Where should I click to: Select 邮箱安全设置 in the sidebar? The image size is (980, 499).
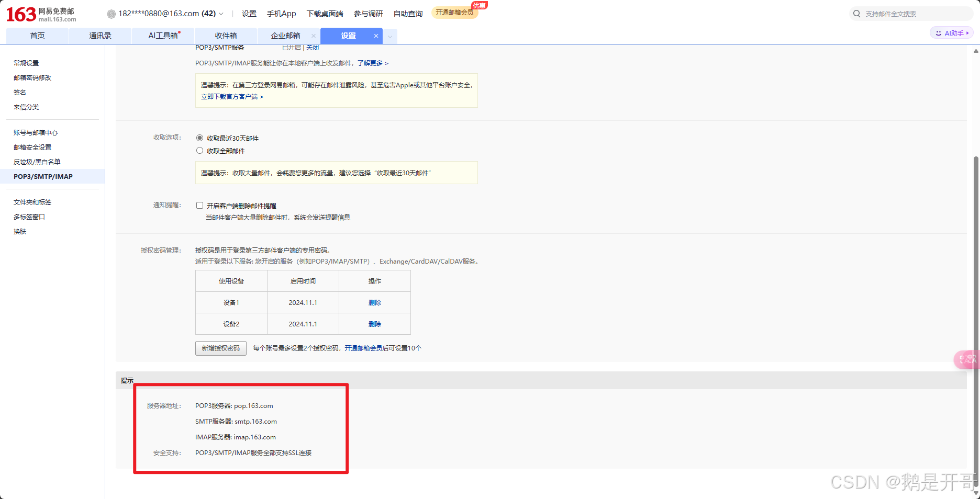click(x=32, y=147)
